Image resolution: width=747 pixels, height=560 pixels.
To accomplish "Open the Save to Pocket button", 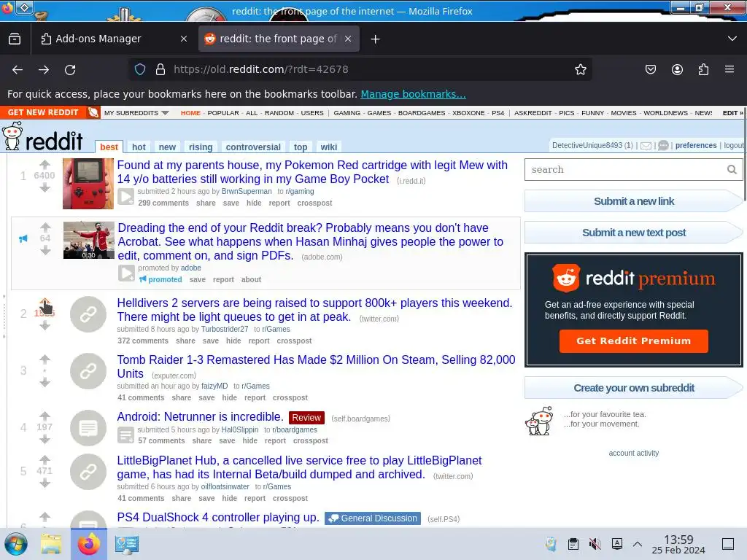I will (x=651, y=69).
